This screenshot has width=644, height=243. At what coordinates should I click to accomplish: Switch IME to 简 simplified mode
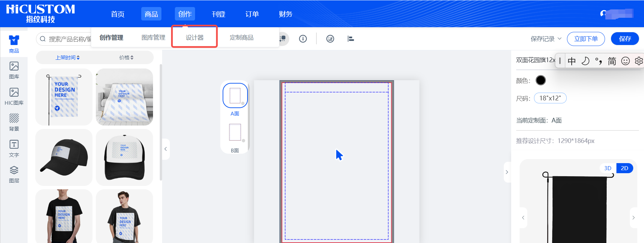[612, 61]
